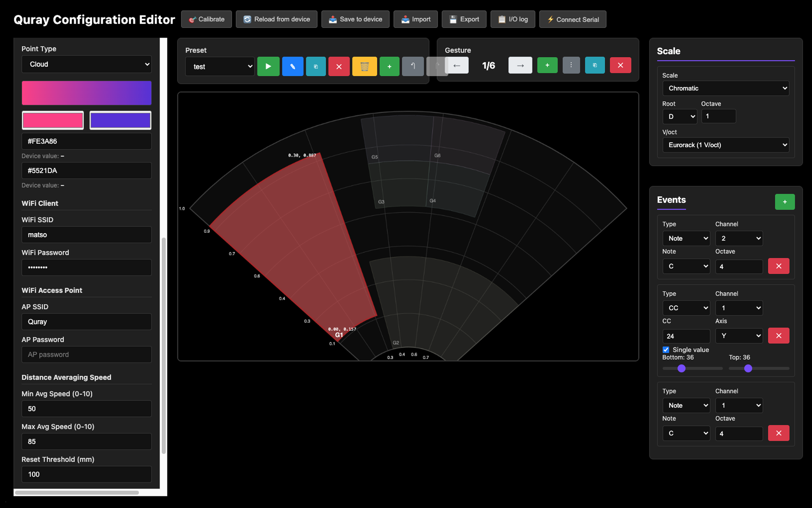Viewport: 812px width, 508px height.
Task: Click Calibrate in the top toolbar
Action: pos(206,19)
